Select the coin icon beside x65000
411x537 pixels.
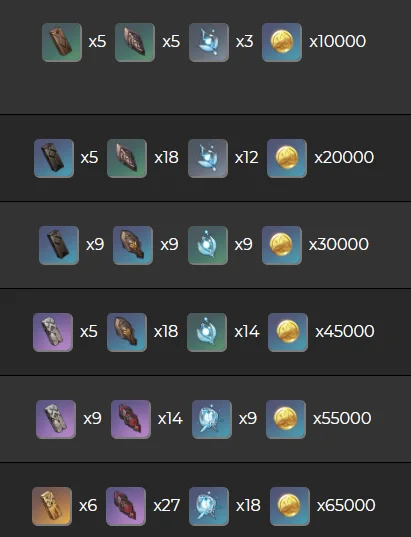point(290,506)
